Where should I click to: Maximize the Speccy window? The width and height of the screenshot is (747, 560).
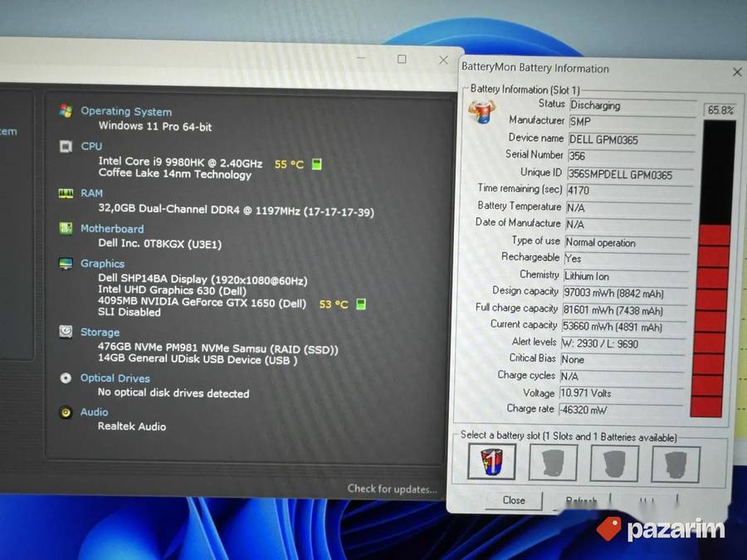402,59
